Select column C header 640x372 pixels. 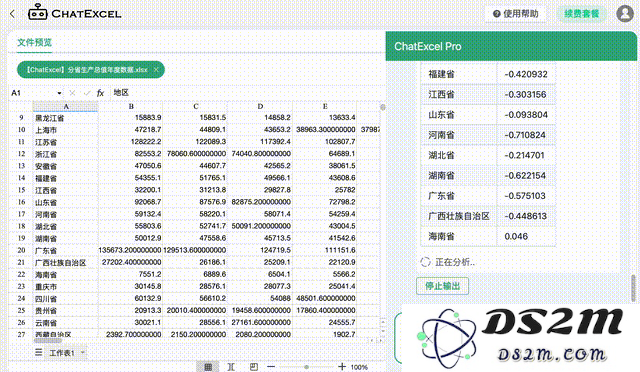pyautogui.click(x=196, y=107)
